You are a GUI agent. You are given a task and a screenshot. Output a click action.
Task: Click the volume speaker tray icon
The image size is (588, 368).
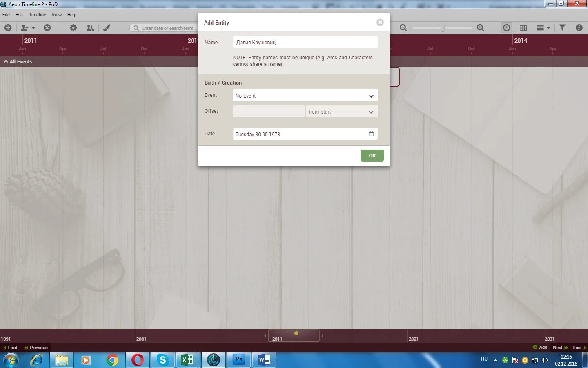[x=544, y=360]
